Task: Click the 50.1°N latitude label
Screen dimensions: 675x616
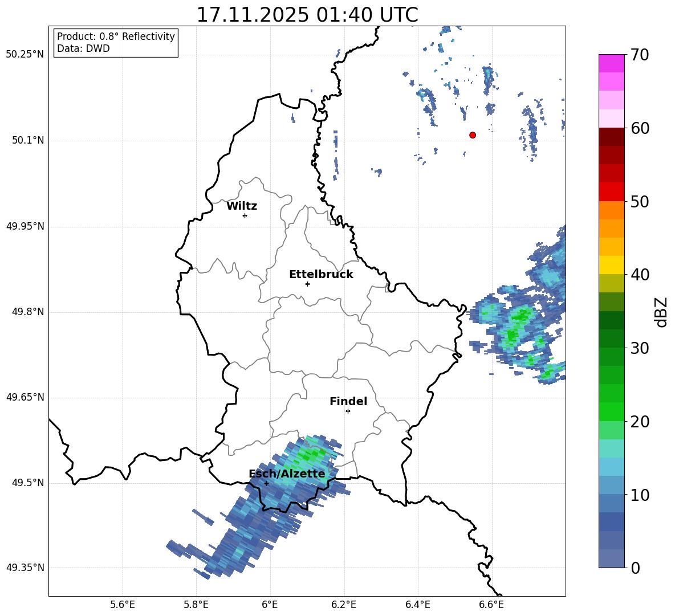Action: click(x=28, y=141)
